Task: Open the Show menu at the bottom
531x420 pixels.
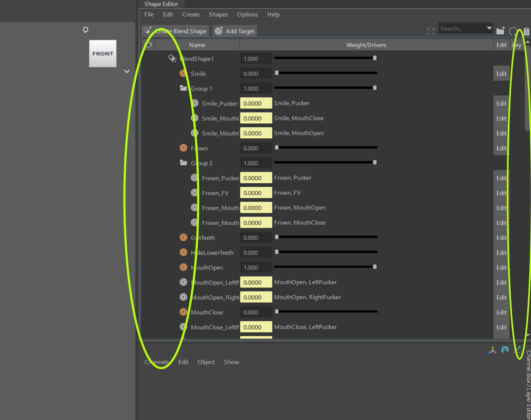Action: 231,362
